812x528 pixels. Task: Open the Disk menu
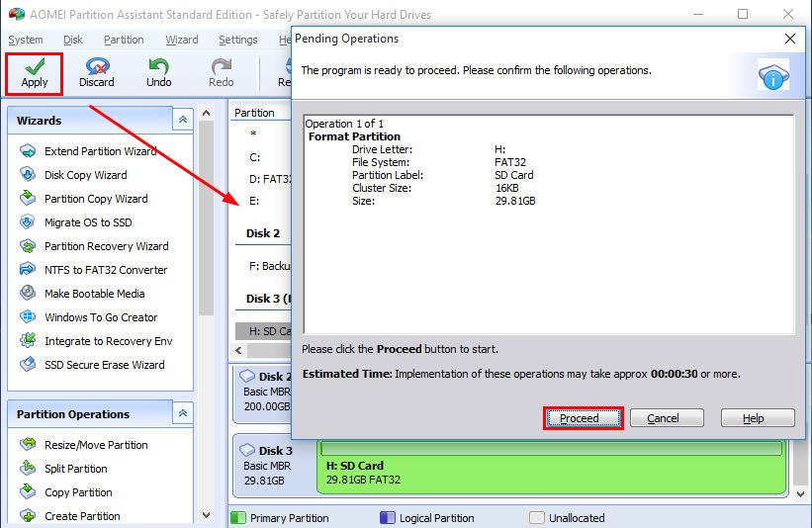click(73, 40)
